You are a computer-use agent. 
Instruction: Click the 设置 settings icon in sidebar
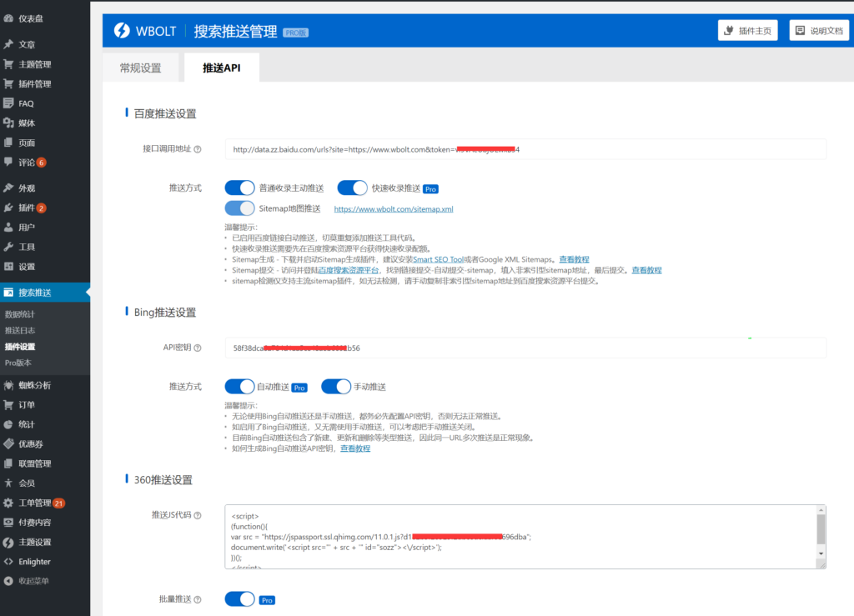click(x=8, y=266)
